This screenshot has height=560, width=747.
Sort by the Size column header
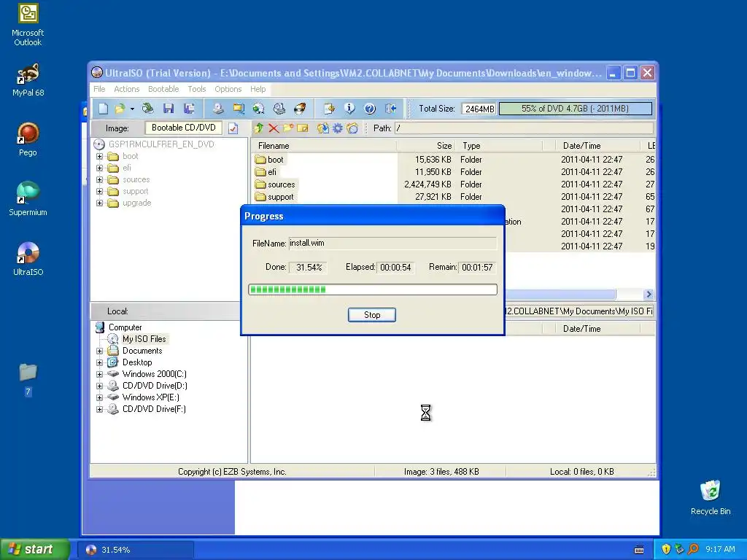[426, 146]
